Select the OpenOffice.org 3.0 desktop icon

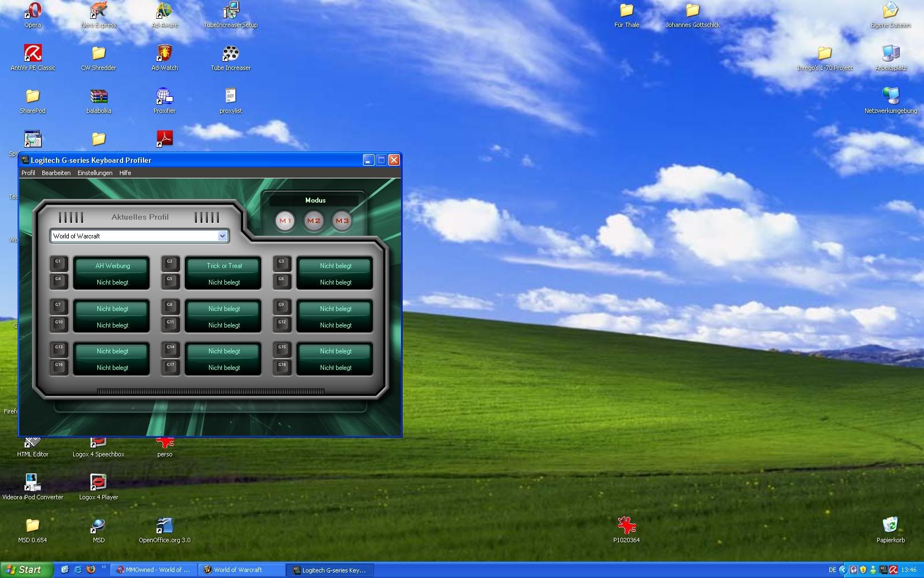tap(164, 530)
